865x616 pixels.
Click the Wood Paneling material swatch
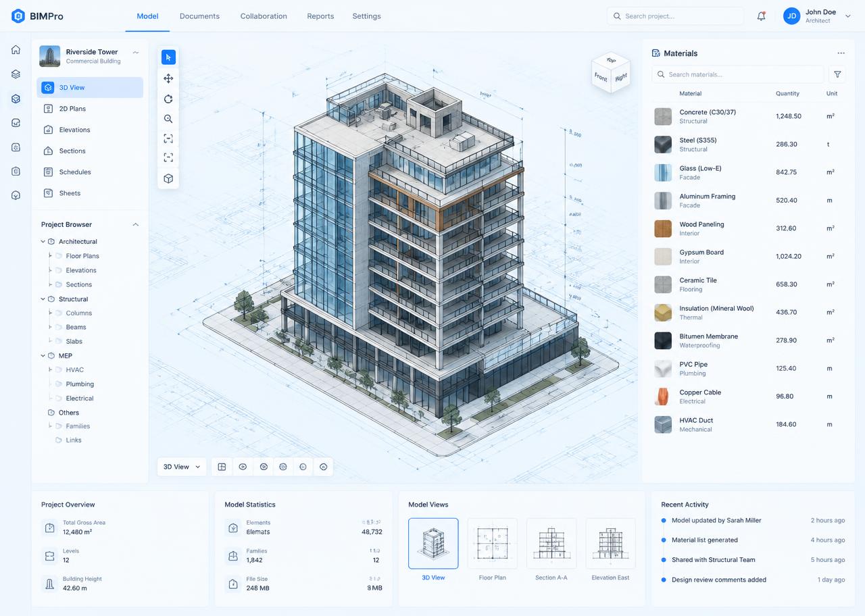click(663, 228)
